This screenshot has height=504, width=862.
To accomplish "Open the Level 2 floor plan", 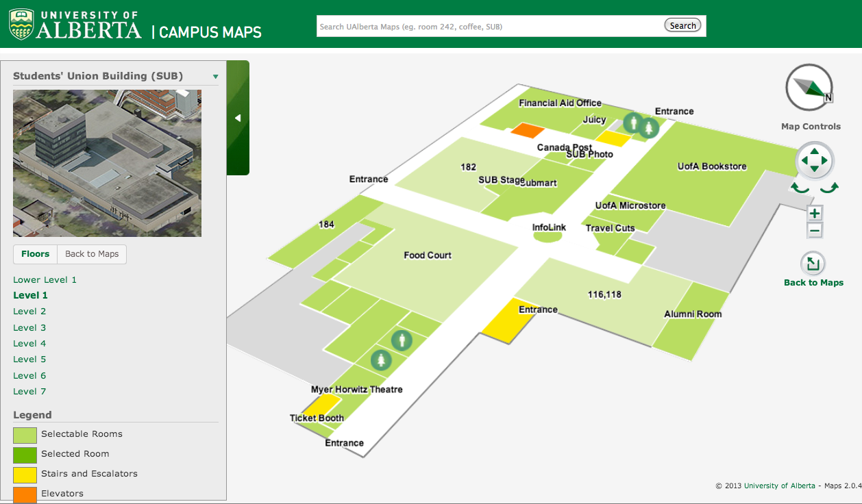I will (x=29, y=311).
